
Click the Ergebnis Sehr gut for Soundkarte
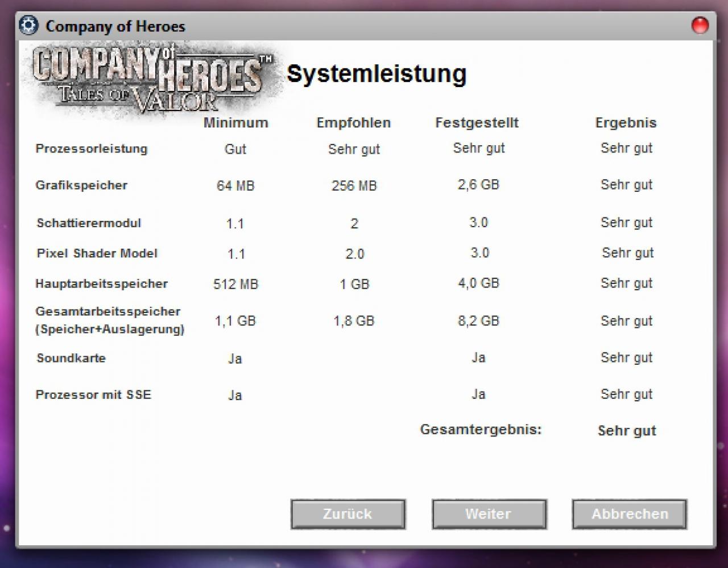pos(627,357)
